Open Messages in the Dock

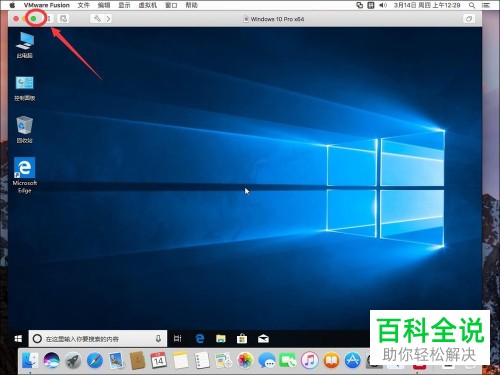pos(267,360)
